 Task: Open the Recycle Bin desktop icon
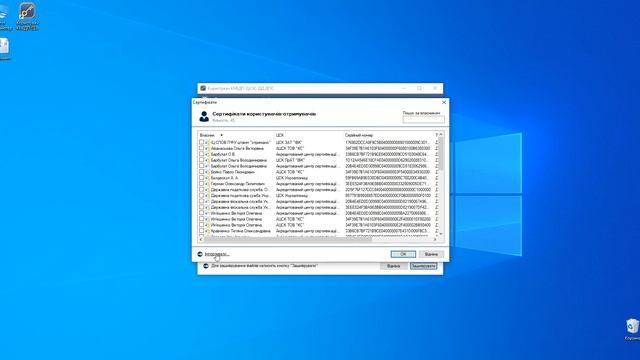[632, 329]
